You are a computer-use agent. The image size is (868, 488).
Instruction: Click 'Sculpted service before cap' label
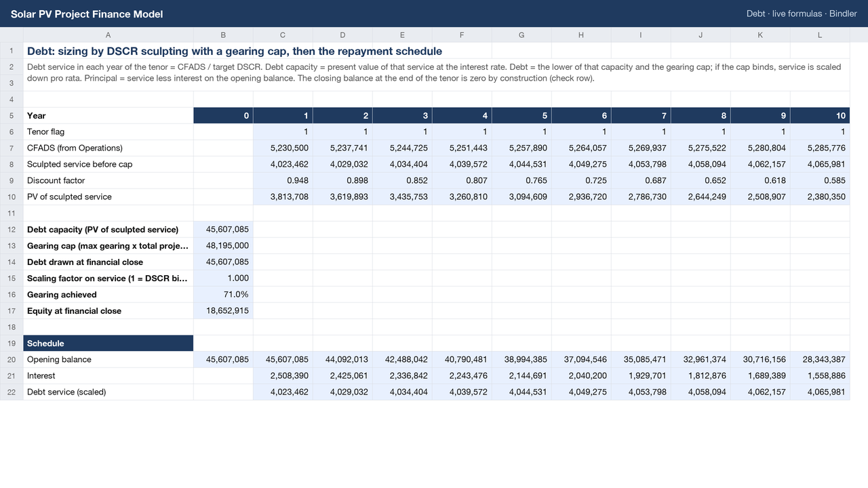pos(80,164)
